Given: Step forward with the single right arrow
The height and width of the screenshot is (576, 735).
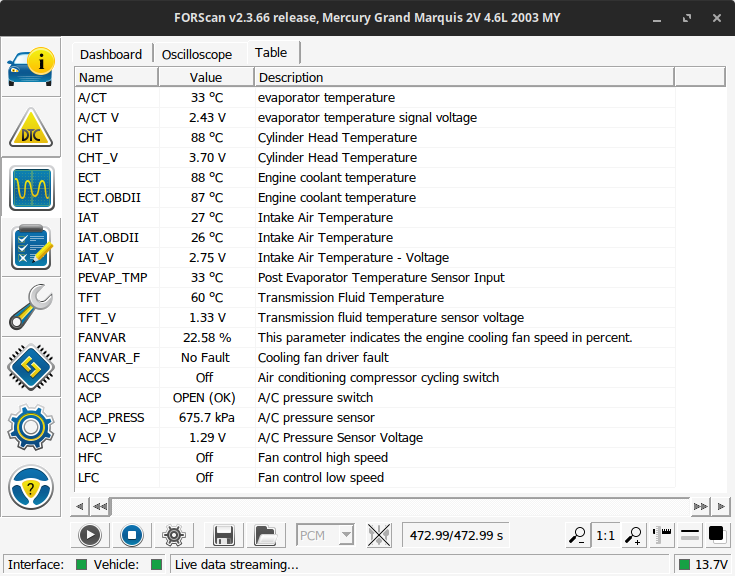Looking at the screenshot, I should 720,506.
